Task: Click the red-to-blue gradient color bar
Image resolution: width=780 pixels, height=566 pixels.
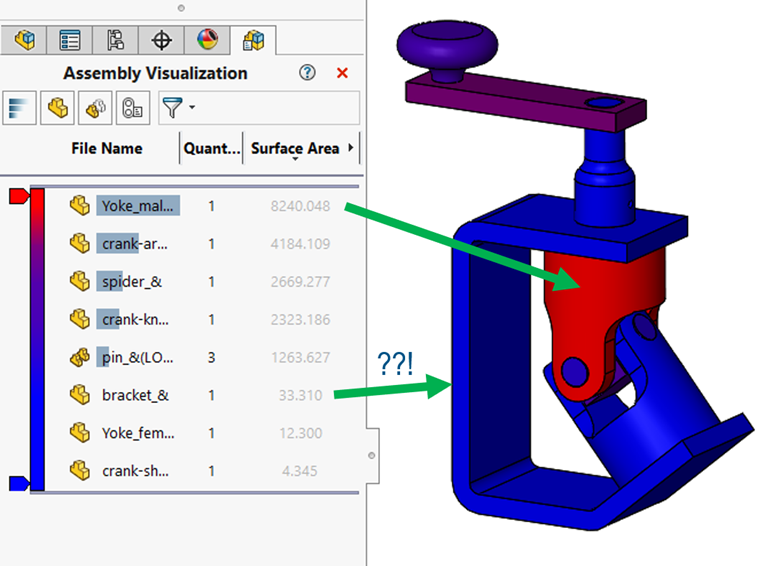Action: [37, 340]
